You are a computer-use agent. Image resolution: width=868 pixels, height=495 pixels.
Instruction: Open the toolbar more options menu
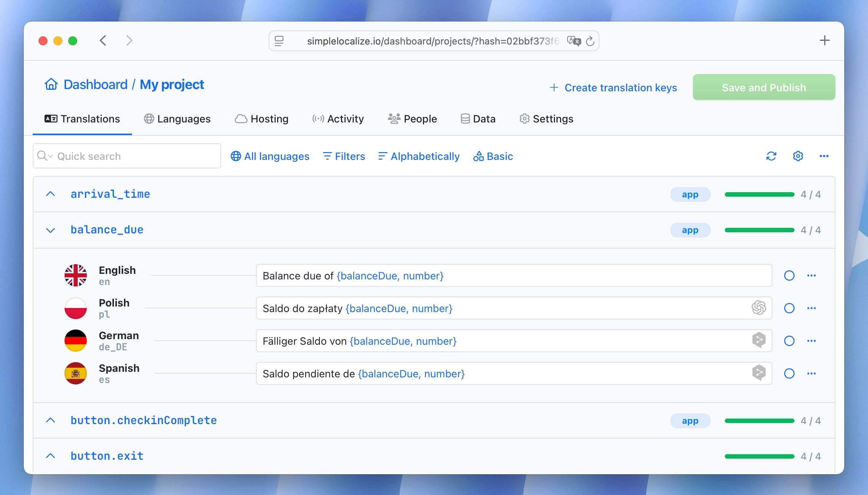point(824,156)
